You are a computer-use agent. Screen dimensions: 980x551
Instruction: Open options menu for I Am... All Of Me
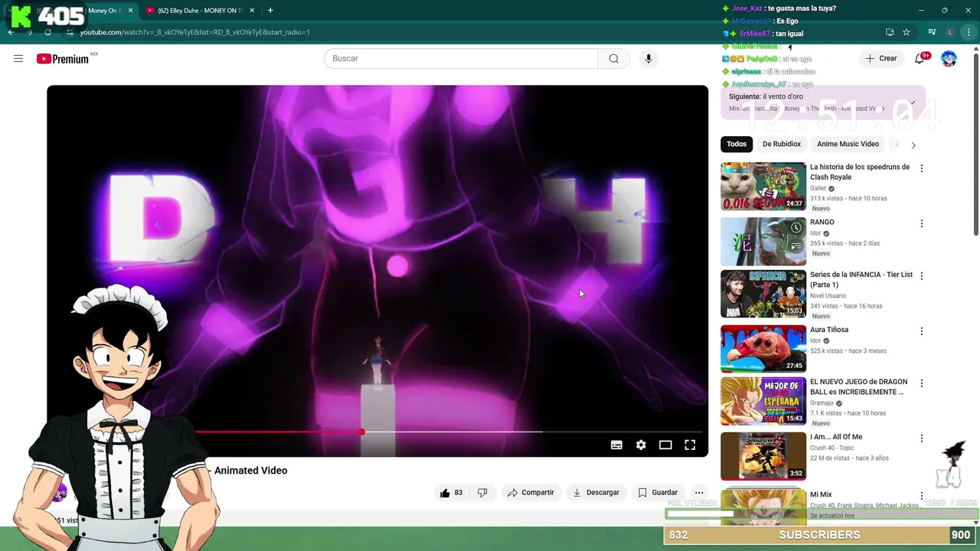point(922,439)
